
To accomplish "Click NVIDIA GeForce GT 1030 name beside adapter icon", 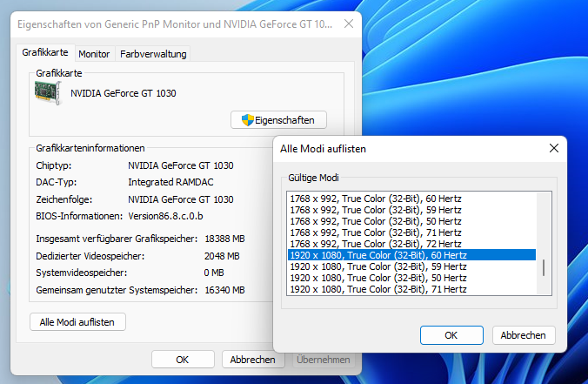I will (x=124, y=93).
